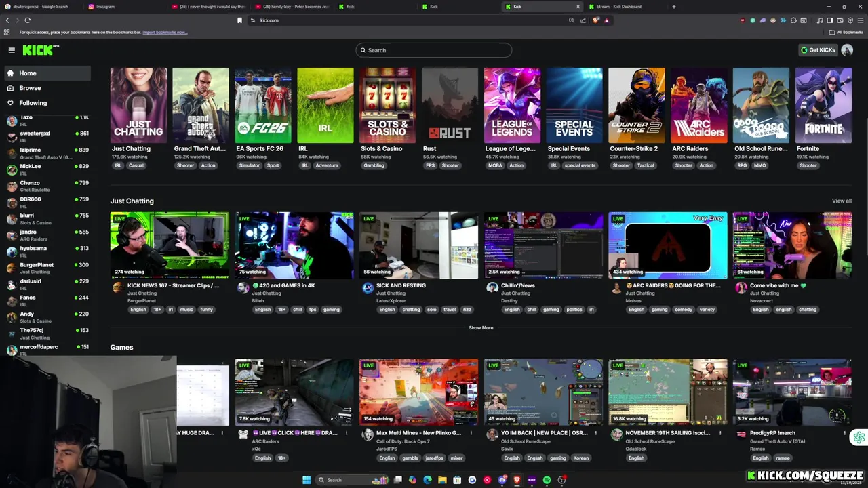Open the All Bookmarks folder
The width and height of the screenshot is (868, 488).
pos(846,32)
